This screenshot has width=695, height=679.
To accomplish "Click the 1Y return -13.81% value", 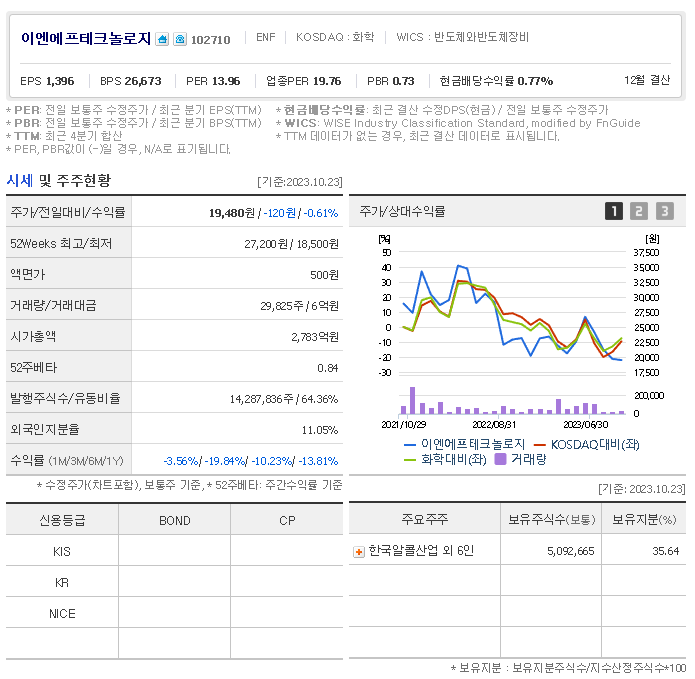I will [318, 461].
